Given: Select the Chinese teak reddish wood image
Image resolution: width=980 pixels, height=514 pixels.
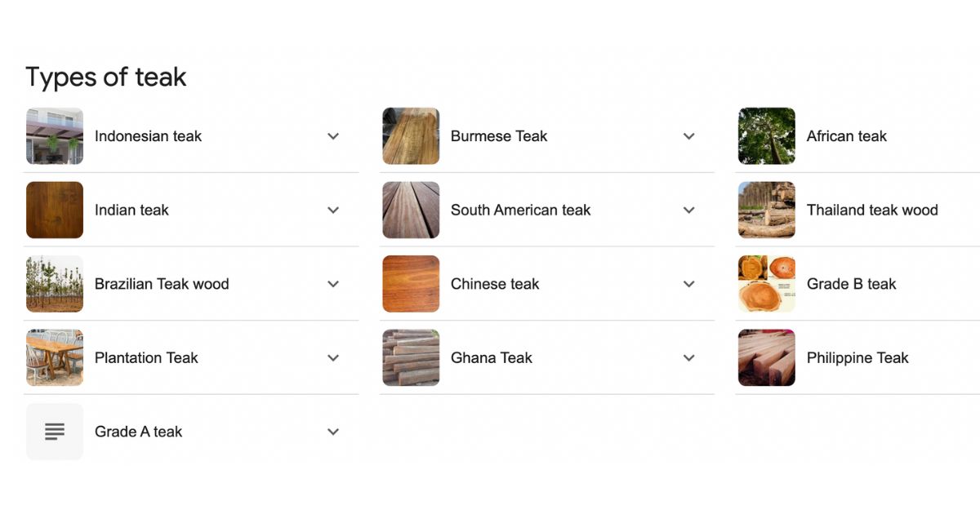Looking at the screenshot, I should coord(411,283).
